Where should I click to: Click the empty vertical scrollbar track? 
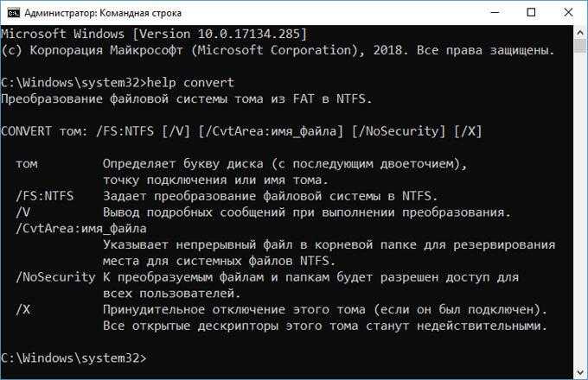(580, 209)
